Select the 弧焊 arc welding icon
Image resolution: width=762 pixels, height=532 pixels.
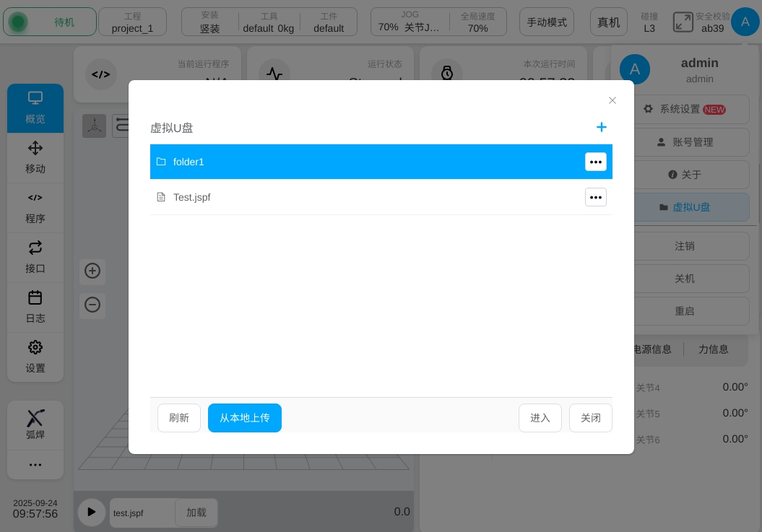[x=35, y=424]
